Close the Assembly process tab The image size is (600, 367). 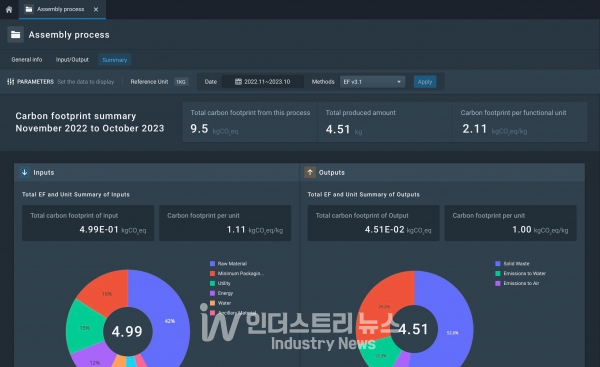(x=96, y=9)
